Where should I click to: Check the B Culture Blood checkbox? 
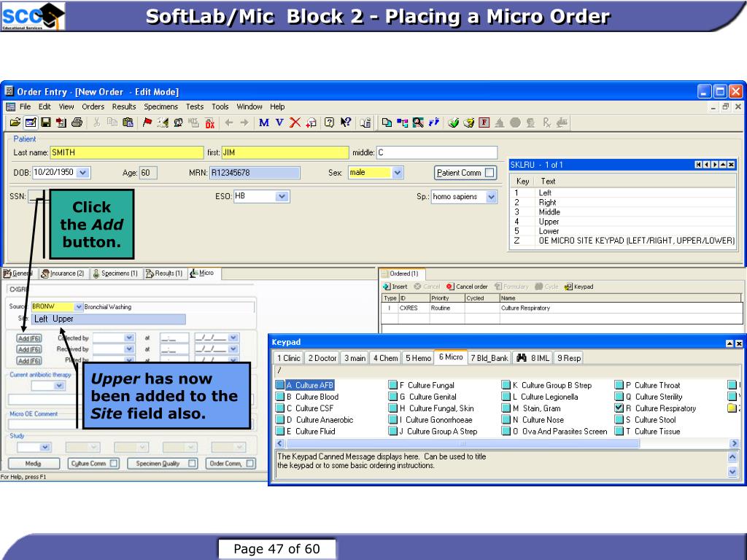click(280, 397)
